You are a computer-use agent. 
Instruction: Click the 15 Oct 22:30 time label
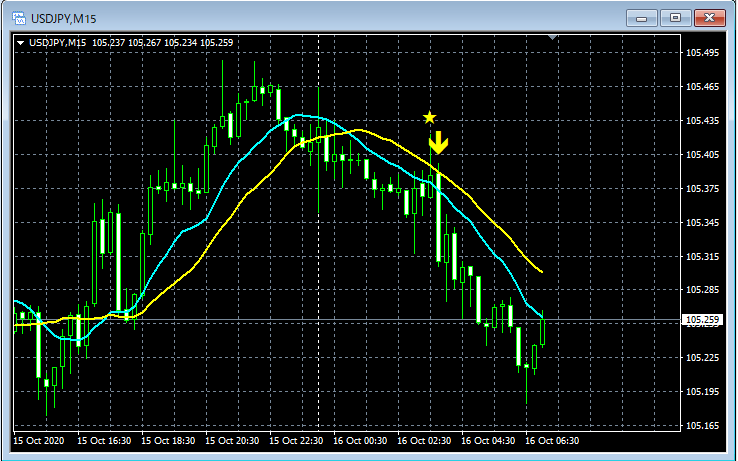point(297,441)
